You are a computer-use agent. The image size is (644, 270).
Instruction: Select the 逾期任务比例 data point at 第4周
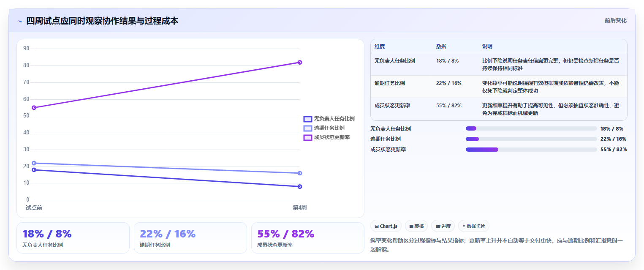coord(299,173)
